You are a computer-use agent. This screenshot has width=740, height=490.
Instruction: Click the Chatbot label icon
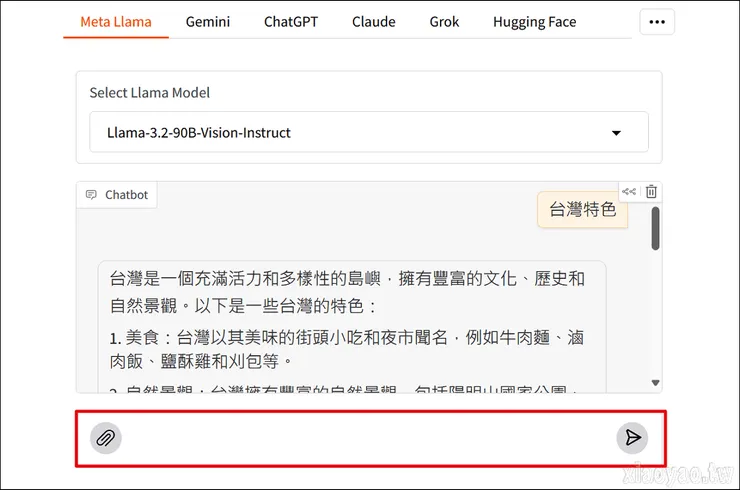coord(91,194)
